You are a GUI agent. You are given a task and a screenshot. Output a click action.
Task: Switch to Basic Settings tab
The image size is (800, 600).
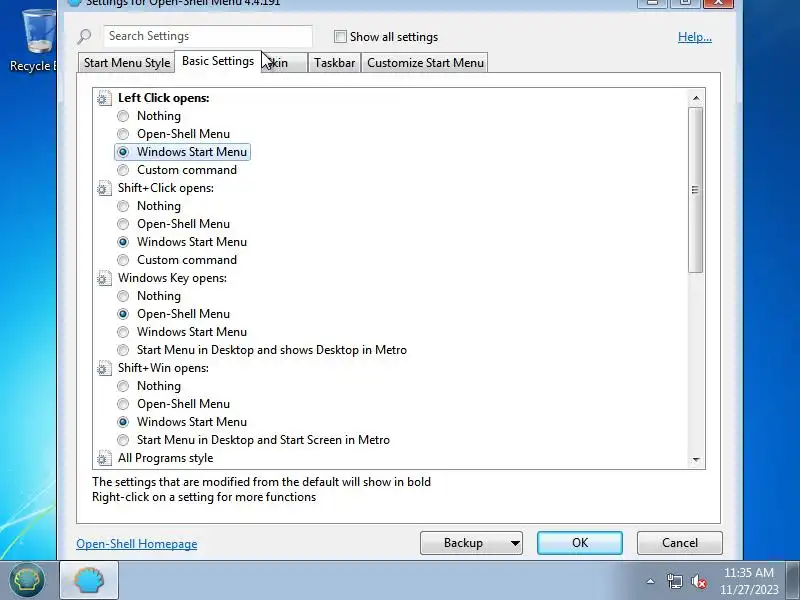pyautogui.click(x=218, y=61)
